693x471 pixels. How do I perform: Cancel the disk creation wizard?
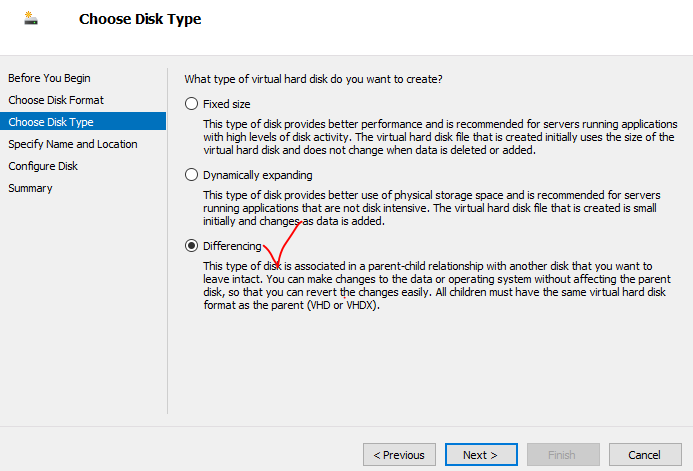pyautogui.click(x=645, y=455)
